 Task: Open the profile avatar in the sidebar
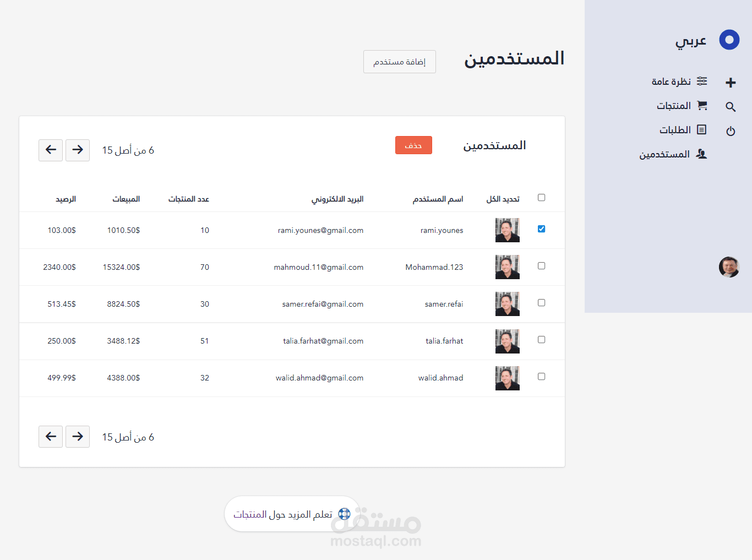[x=729, y=267]
